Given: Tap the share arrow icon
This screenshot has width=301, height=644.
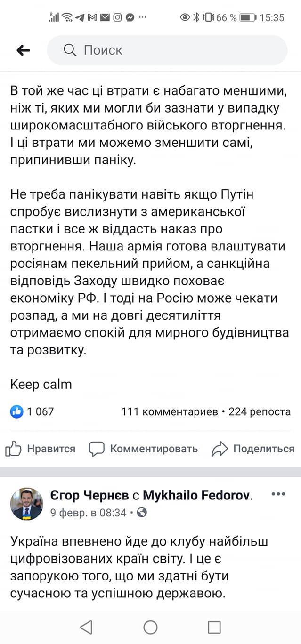Looking at the screenshot, I should coord(220,449).
